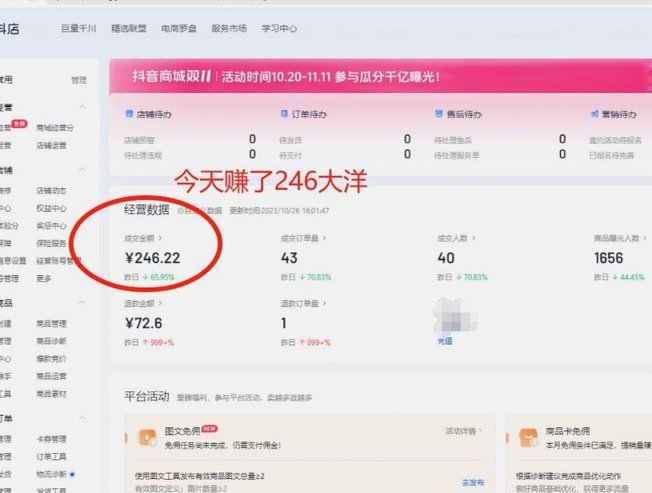Open 退款金额 metric details arrow
652x493 pixels.
160,303
